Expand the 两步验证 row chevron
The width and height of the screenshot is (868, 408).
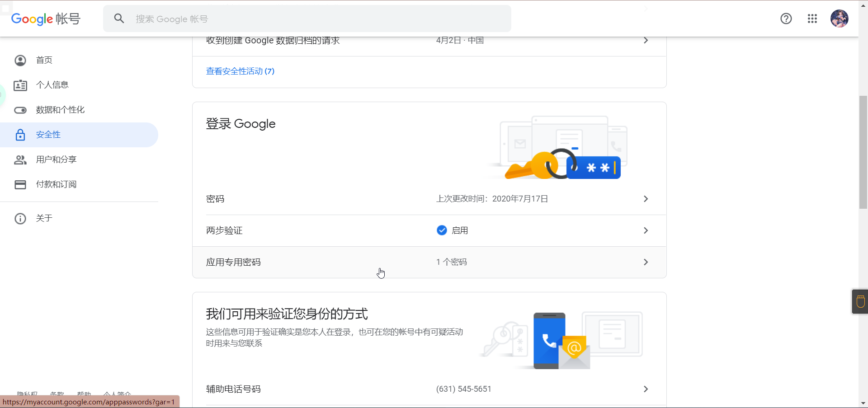click(646, 230)
